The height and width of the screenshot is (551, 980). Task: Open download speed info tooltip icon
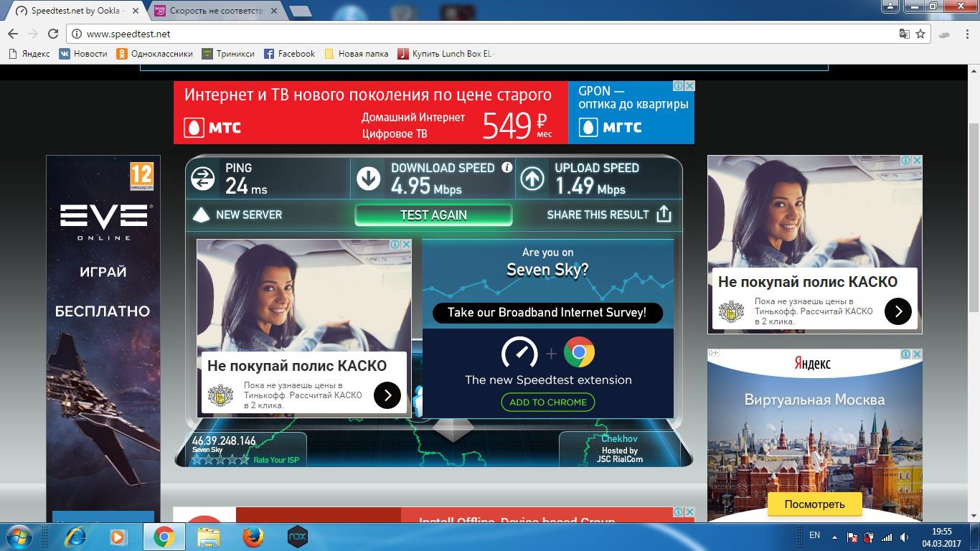tap(507, 167)
